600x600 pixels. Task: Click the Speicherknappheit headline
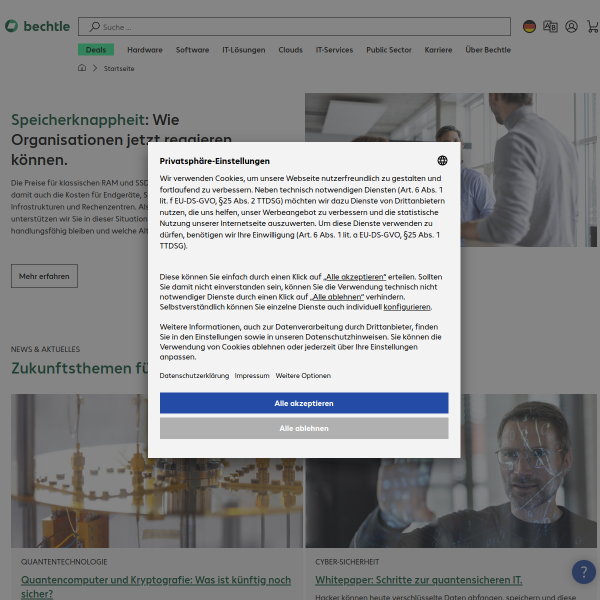pos(122,140)
